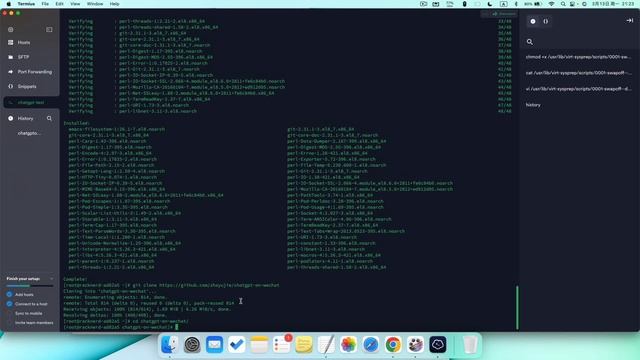
Task: Open the Help menu
Action: tap(114, 4)
